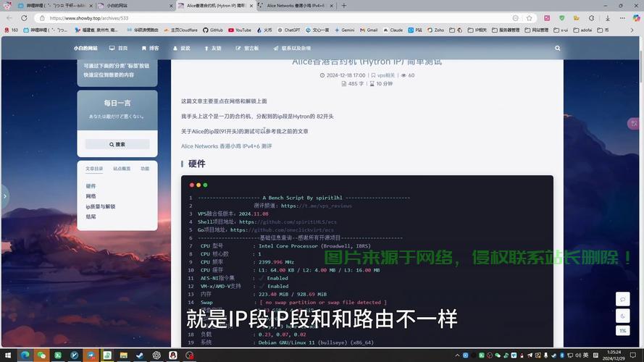
Task: Toggle dark mode with moon button
Action: coord(622,315)
